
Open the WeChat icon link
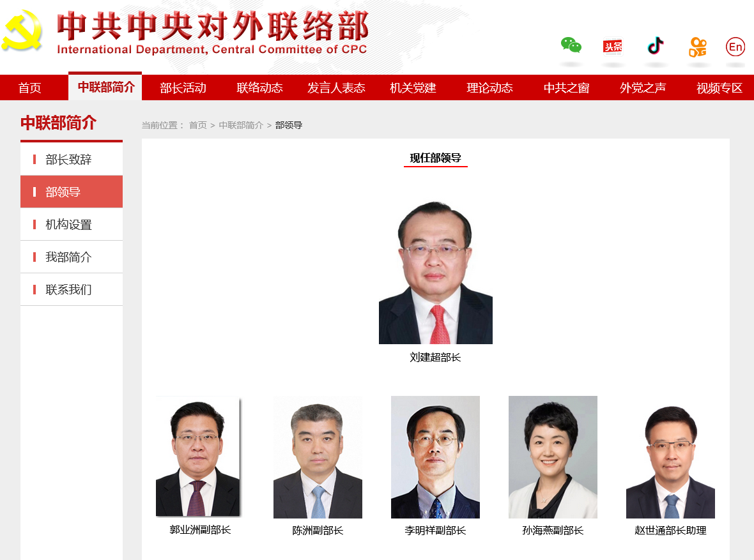[x=571, y=46]
